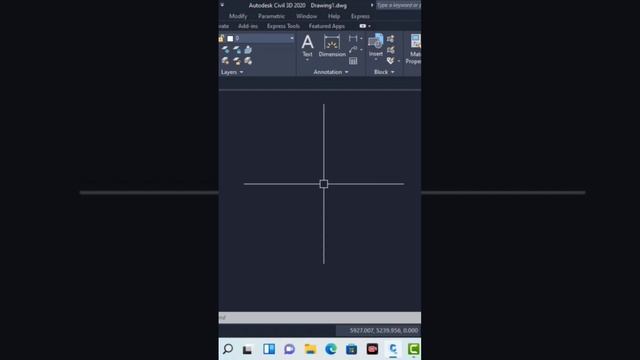Open the layer name dropdown list
640x360 pixels.
[292, 38]
